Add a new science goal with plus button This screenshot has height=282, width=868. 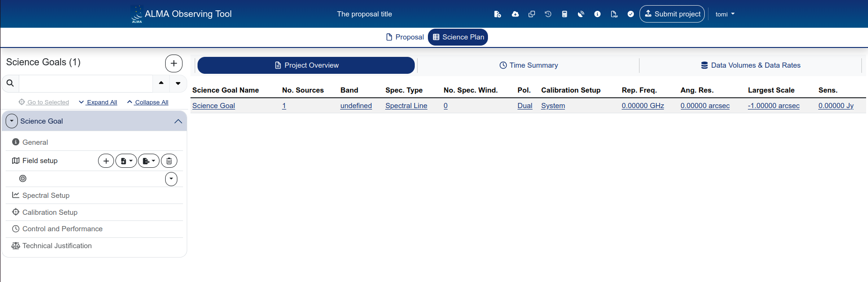pyautogui.click(x=174, y=63)
